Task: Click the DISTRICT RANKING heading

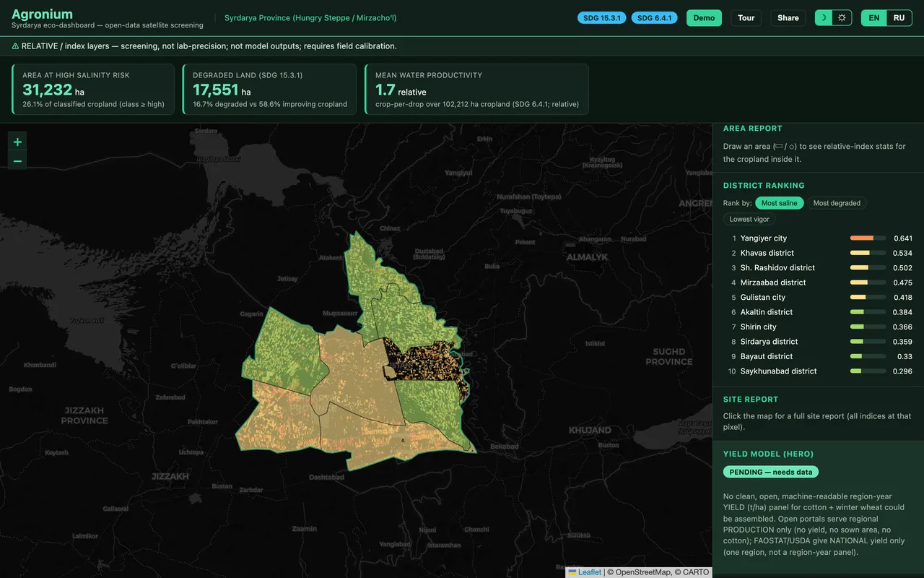Action: coord(764,186)
